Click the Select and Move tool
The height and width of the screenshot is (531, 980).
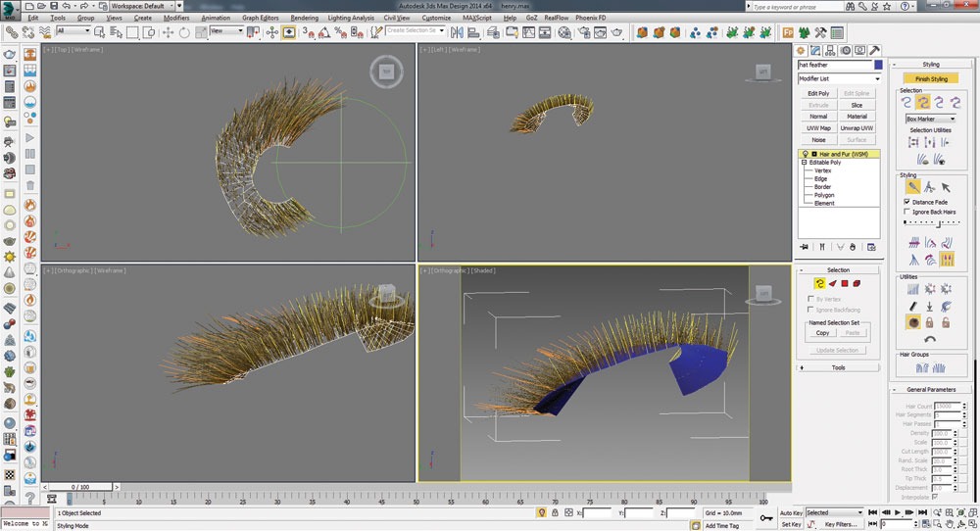coord(168,32)
